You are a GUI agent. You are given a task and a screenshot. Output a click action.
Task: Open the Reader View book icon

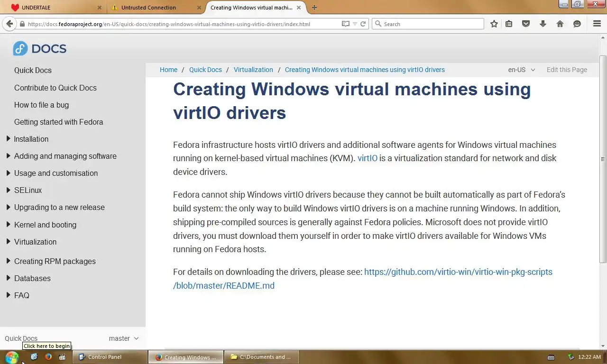point(346,24)
